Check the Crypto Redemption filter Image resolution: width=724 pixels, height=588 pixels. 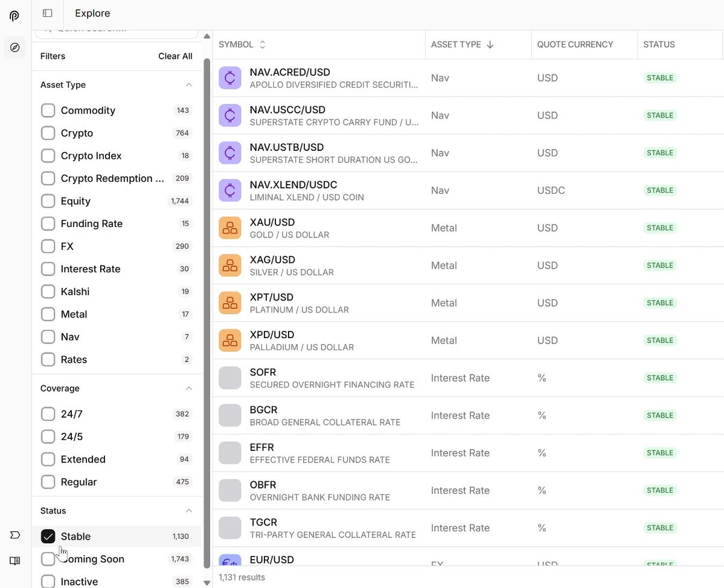tap(48, 178)
